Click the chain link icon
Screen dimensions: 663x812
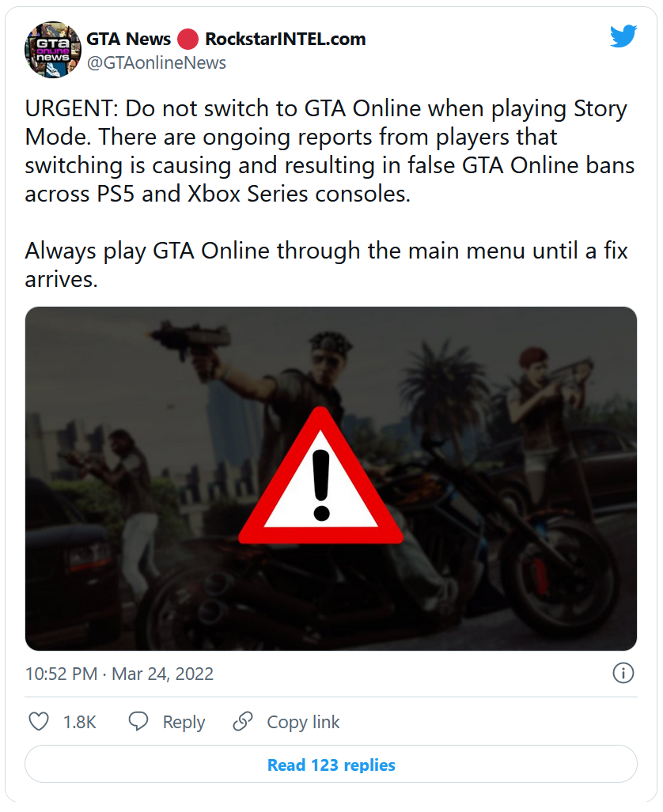click(x=243, y=721)
